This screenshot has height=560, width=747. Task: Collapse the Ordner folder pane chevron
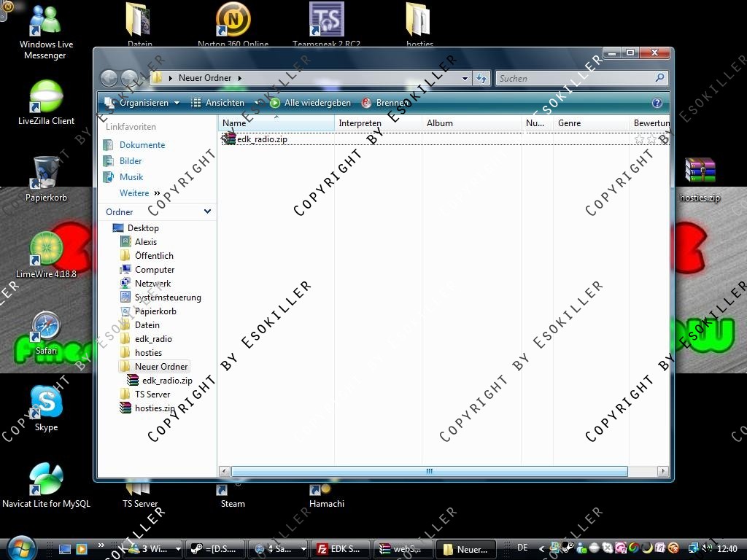tap(207, 211)
